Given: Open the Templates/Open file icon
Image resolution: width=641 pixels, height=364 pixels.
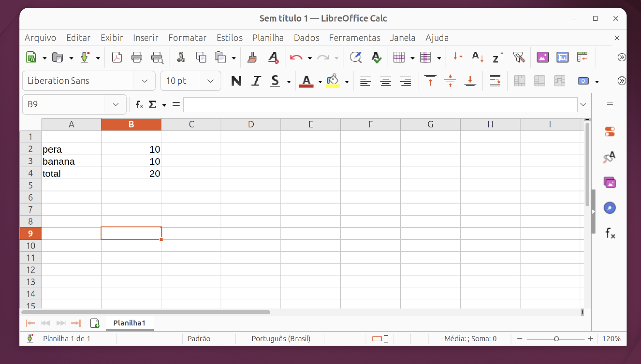Looking at the screenshot, I should click(58, 58).
